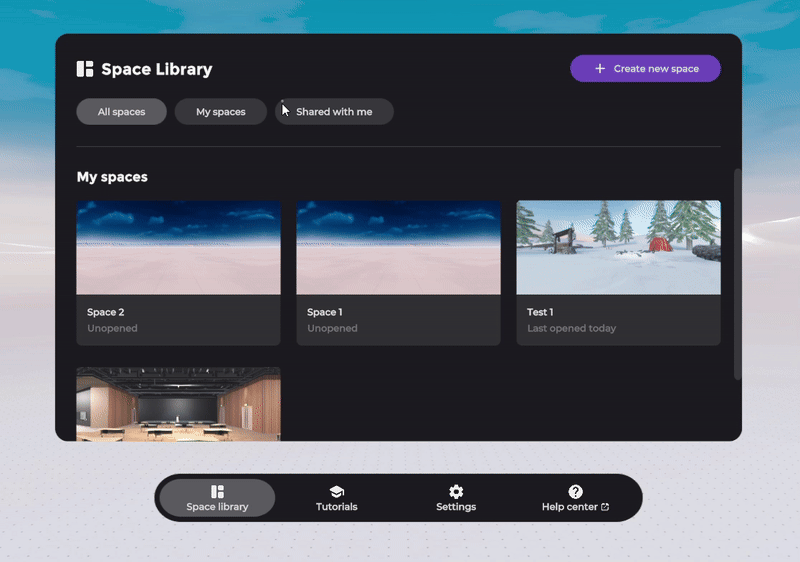Click the plus icon in Create new space
Viewport: 800px width, 562px height.
(600, 69)
